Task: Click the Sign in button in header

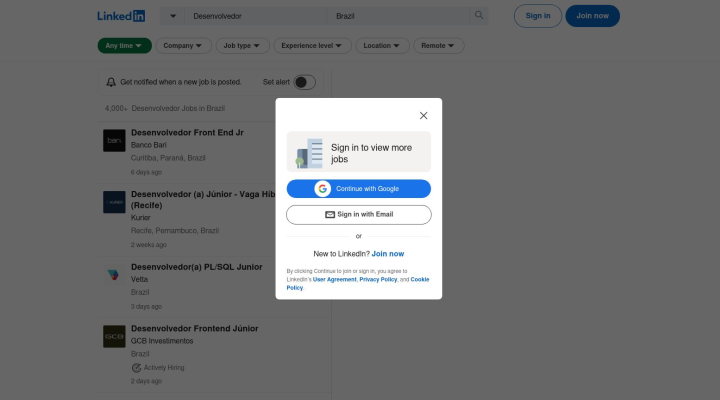Action: 538,16
